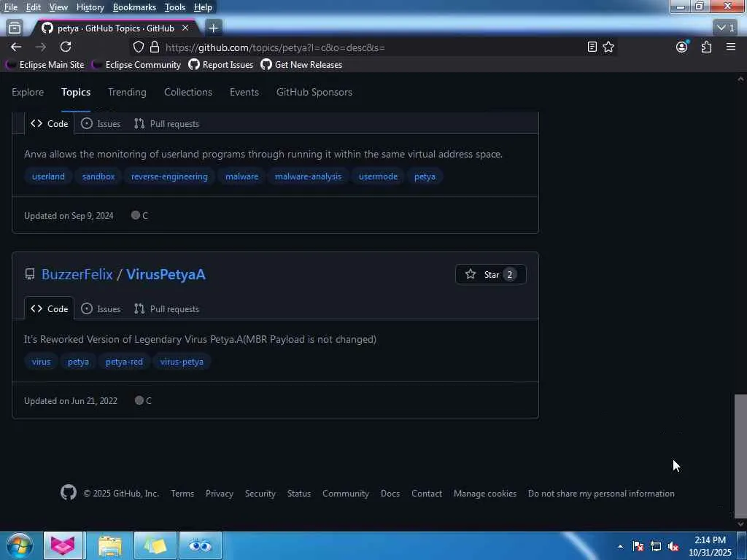
Task: Open the Manage cookies footer link
Action: [x=485, y=494]
